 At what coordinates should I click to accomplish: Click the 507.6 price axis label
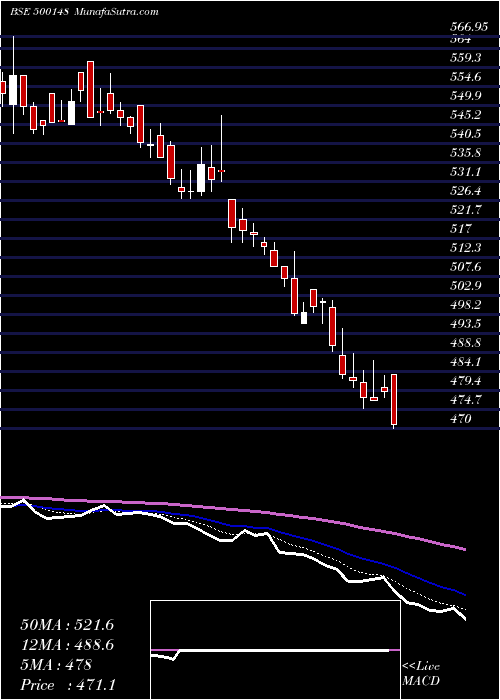(x=465, y=267)
